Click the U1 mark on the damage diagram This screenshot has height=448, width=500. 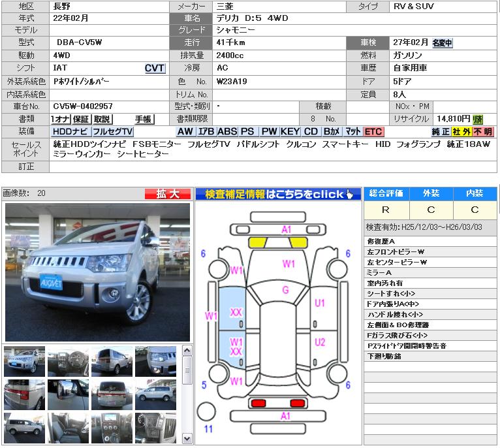pyautogui.click(x=320, y=303)
